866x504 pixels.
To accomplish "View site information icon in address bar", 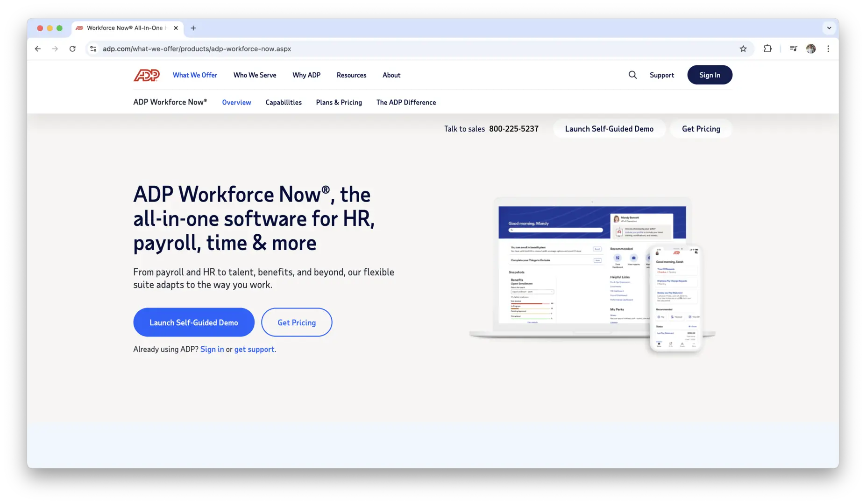I will pyautogui.click(x=93, y=49).
